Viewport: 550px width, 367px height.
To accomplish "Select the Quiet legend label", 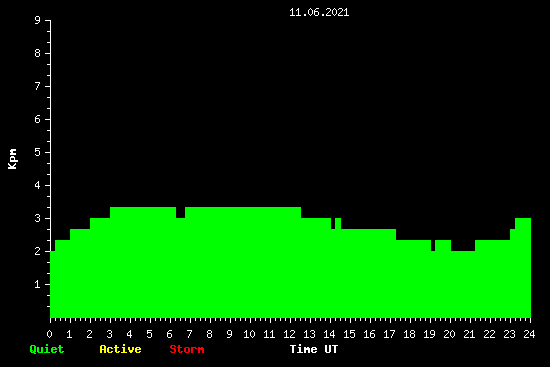I will click(x=47, y=349).
